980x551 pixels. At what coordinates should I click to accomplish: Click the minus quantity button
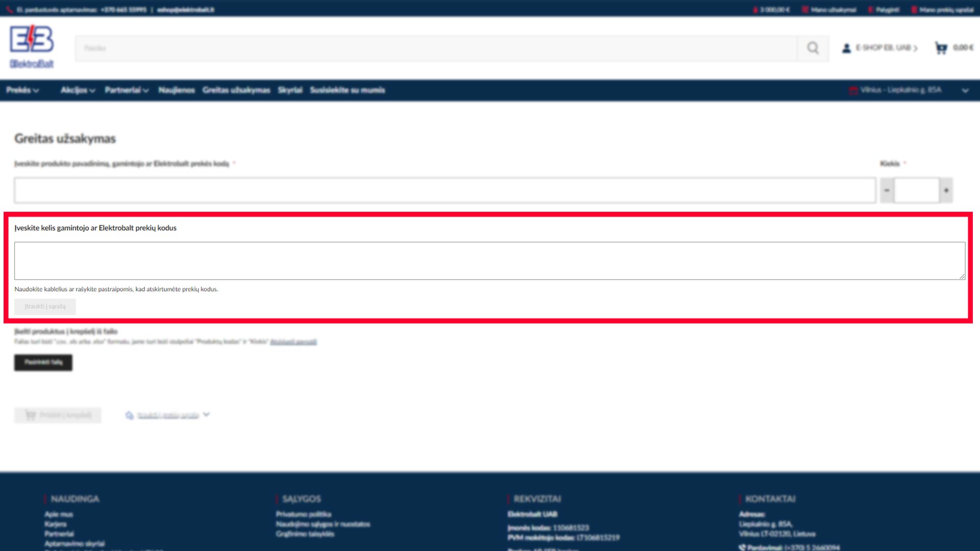(887, 190)
